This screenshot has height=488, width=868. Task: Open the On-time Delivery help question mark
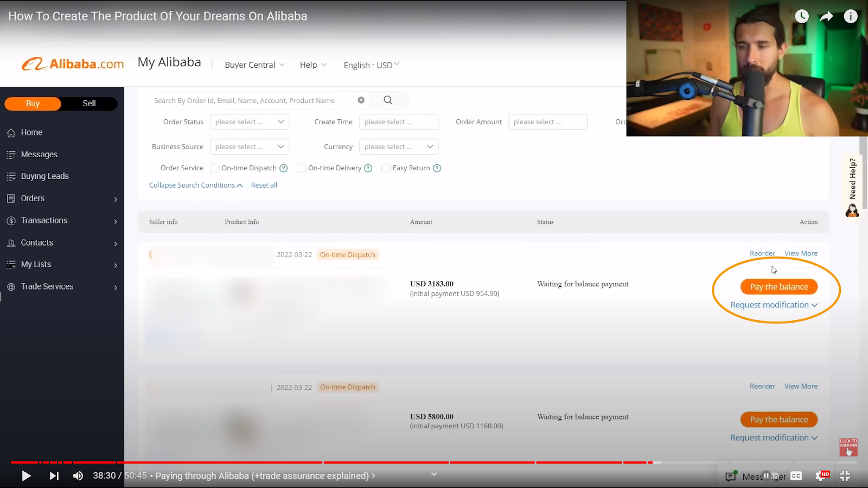[x=368, y=168]
